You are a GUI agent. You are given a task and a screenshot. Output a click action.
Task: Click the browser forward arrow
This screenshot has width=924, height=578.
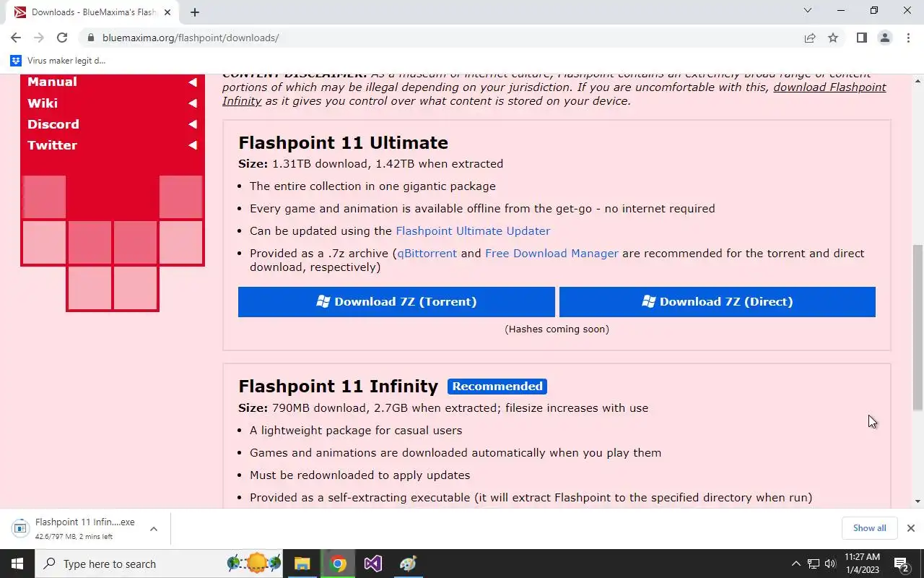[39, 38]
